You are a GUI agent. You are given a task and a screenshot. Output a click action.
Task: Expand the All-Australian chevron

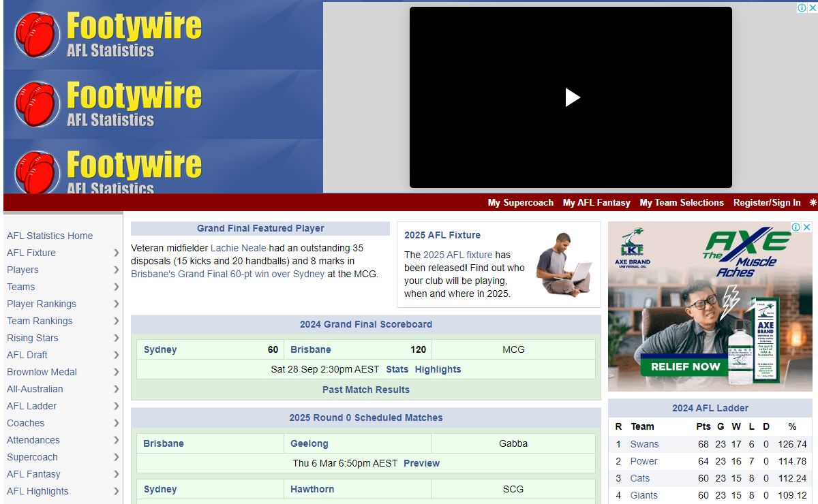pos(116,389)
